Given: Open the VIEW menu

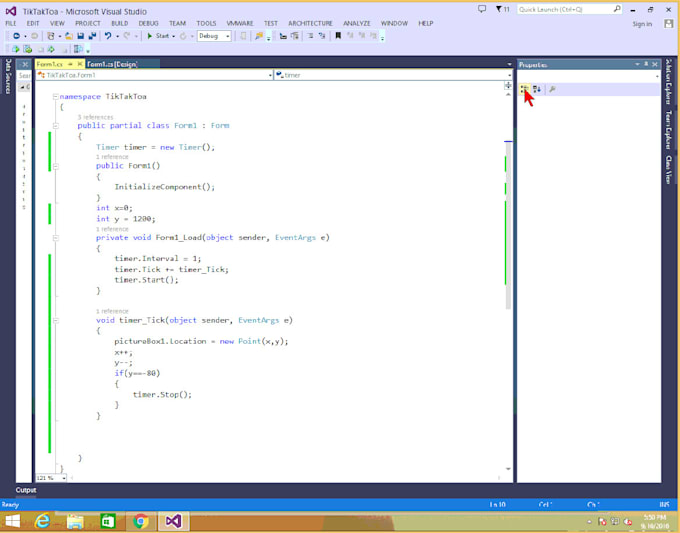Looking at the screenshot, I should coord(57,23).
